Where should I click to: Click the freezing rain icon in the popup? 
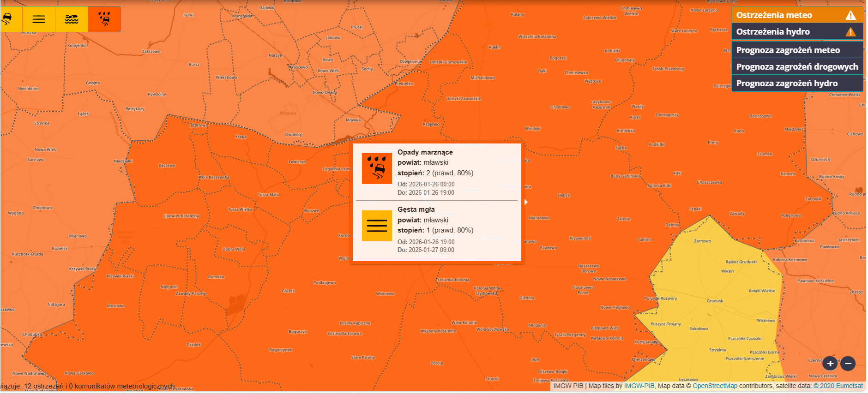pyautogui.click(x=377, y=168)
